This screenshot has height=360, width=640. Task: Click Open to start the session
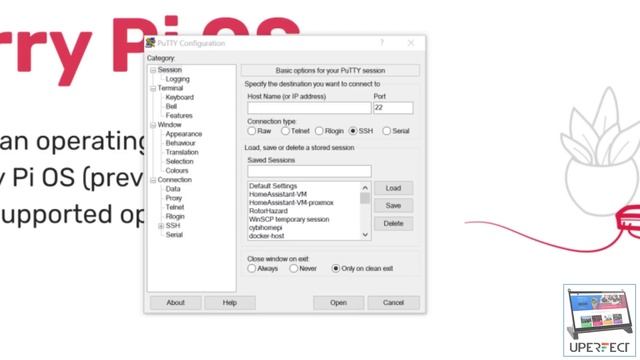pos(338,303)
